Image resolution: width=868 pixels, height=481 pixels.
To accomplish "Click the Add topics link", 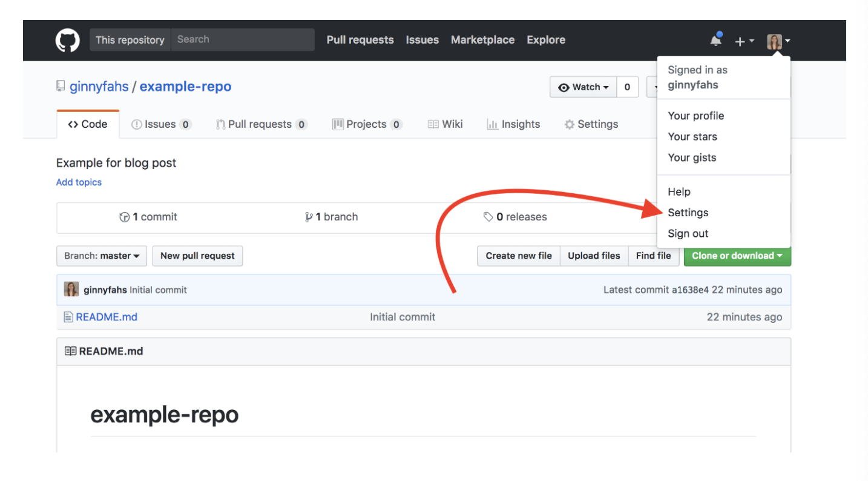I will pyautogui.click(x=79, y=182).
